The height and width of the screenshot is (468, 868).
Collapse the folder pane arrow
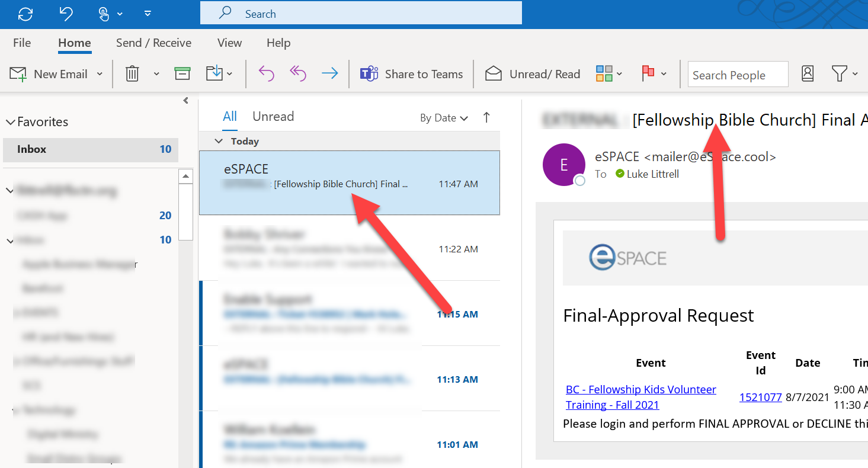pyautogui.click(x=185, y=101)
